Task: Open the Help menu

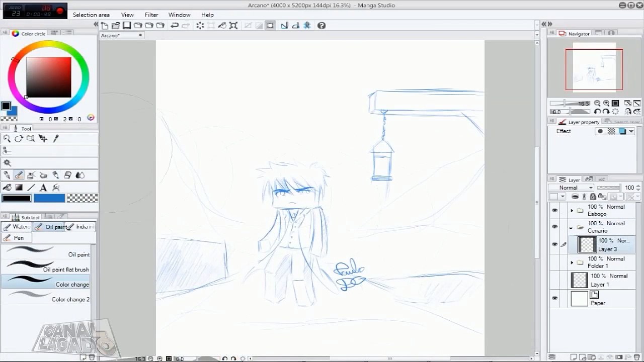Action: pyautogui.click(x=207, y=15)
